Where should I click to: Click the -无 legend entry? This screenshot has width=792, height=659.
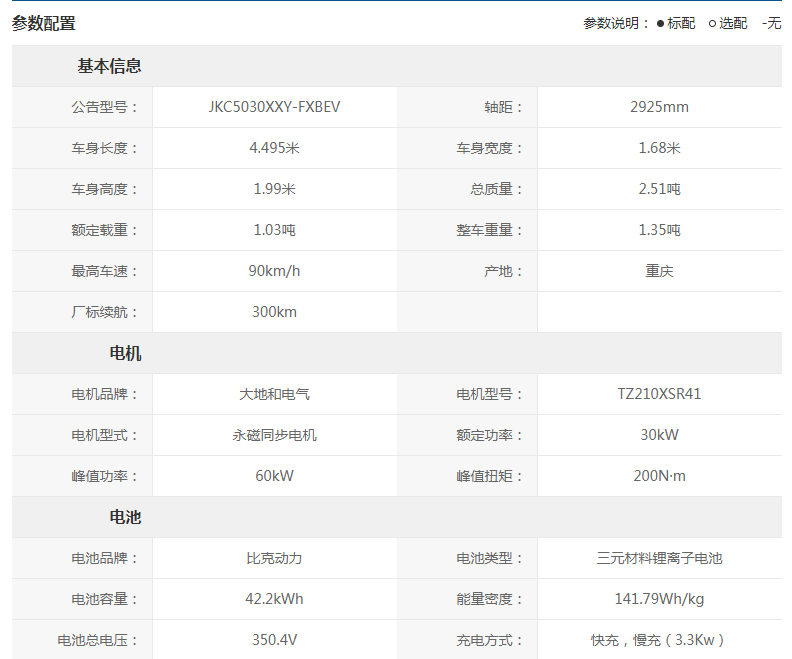771,23
